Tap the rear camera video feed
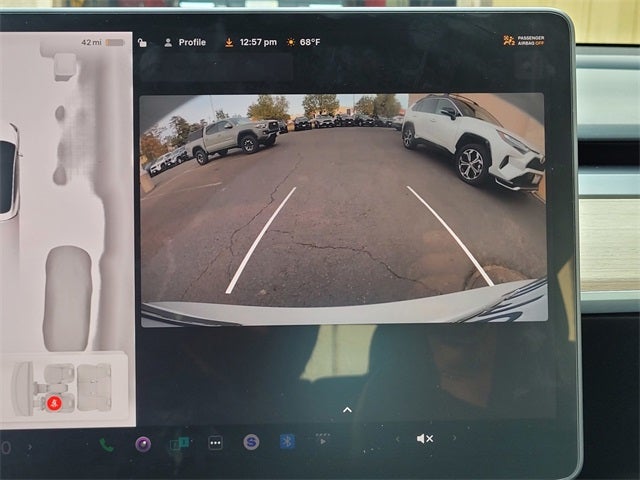Viewport: 640px width, 480px height. (343, 208)
